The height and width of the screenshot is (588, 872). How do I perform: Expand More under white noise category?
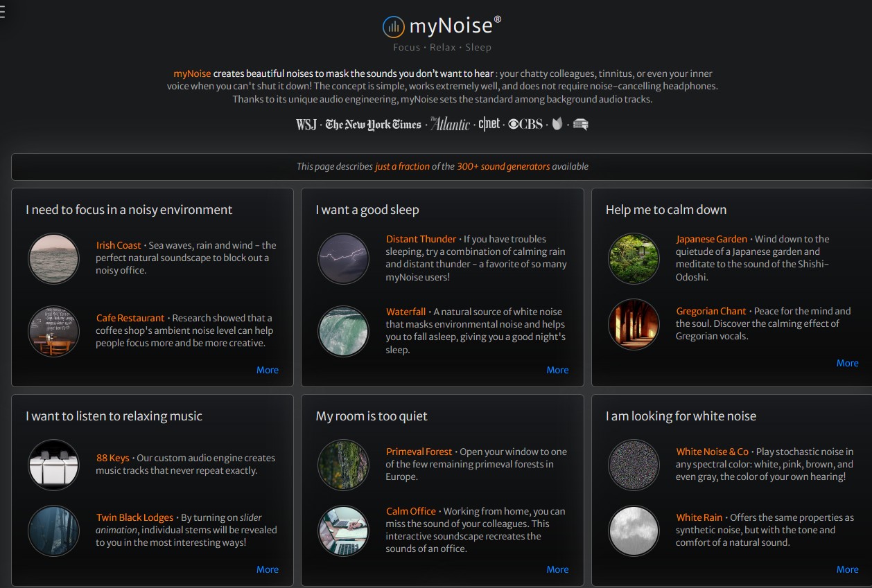(x=847, y=569)
